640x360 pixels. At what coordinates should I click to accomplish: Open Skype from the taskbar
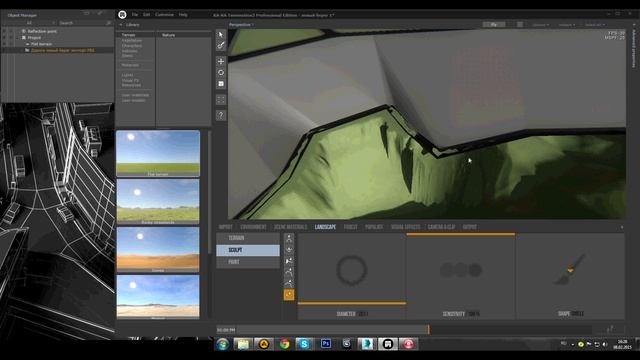304,344
